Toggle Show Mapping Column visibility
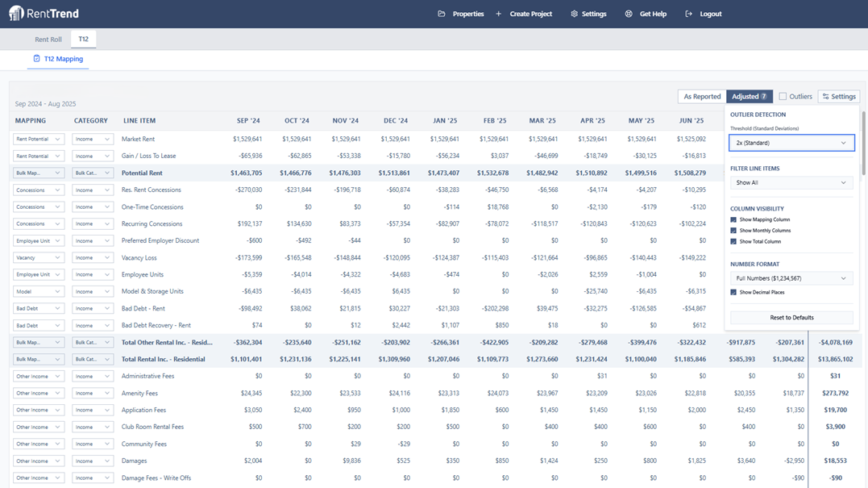 coord(733,219)
